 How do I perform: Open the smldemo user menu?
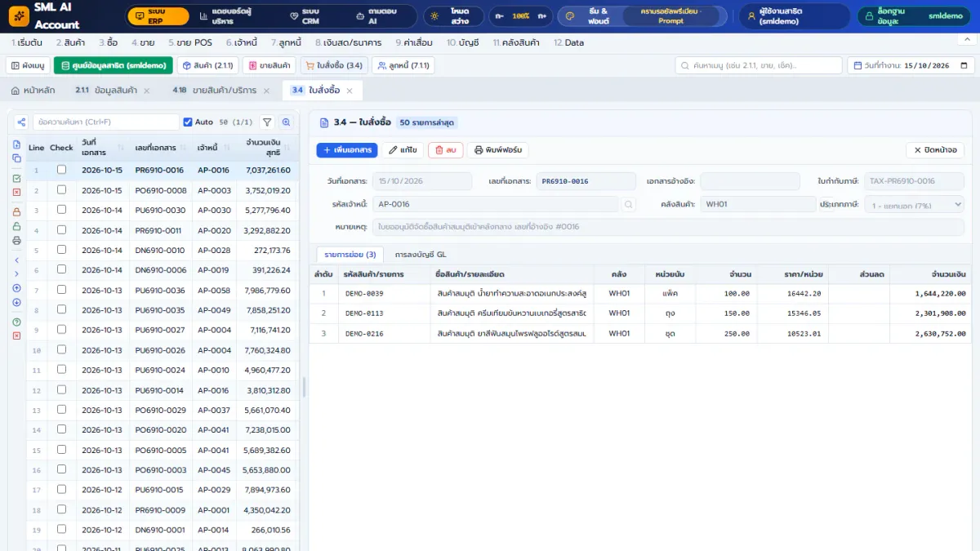pos(793,16)
